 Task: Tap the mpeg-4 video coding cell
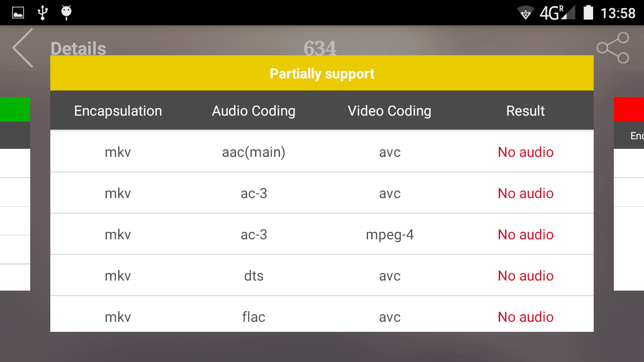coord(390,235)
